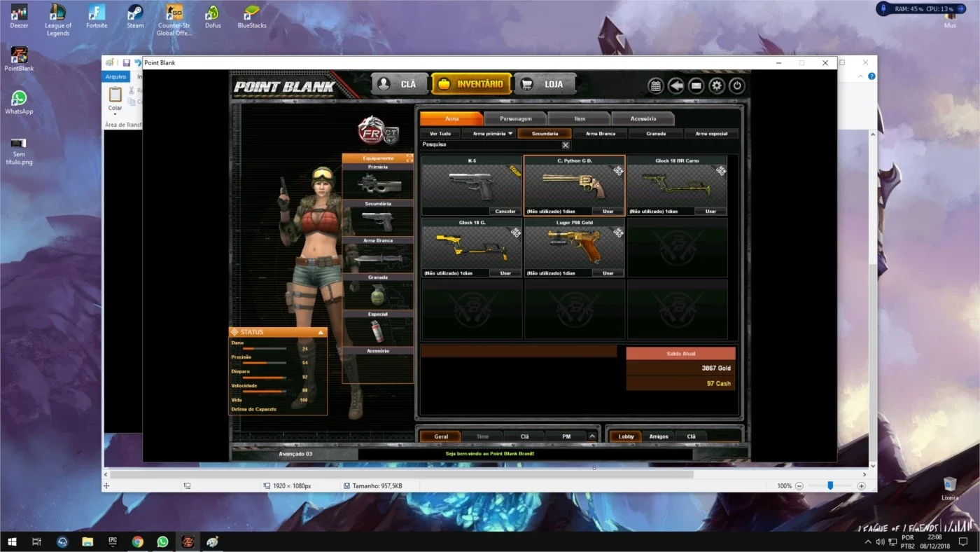
Task: Open the calendar icon in Point Blank header
Action: [655, 85]
